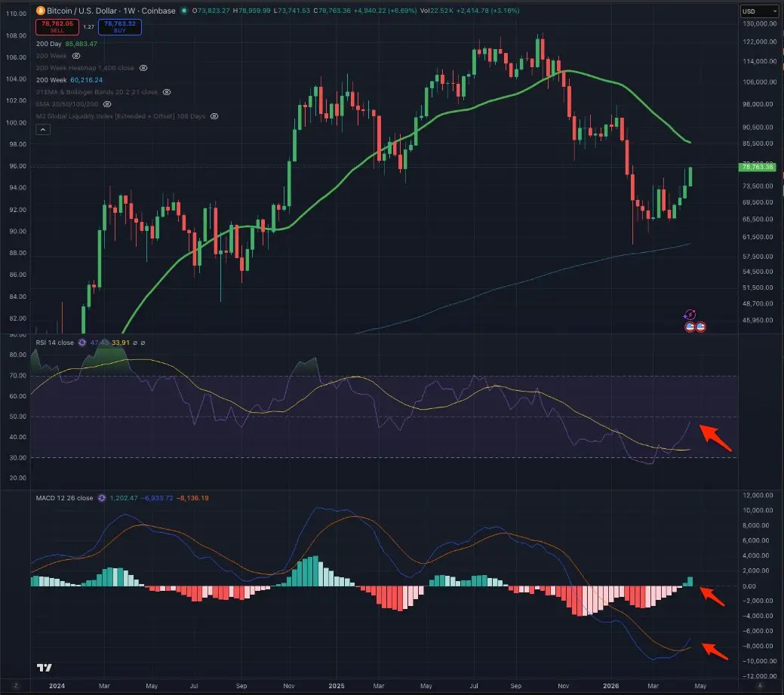Click the Nov label left of 2025
Screen dimensions: 784x695
point(288,686)
